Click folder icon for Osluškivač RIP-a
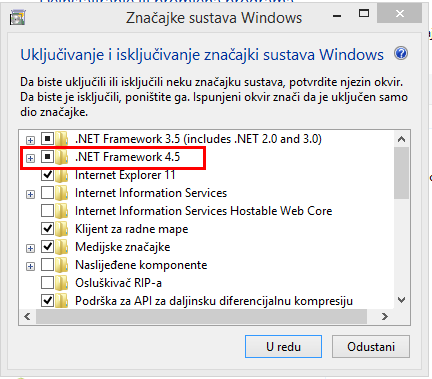 pyautogui.click(x=62, y=283)
